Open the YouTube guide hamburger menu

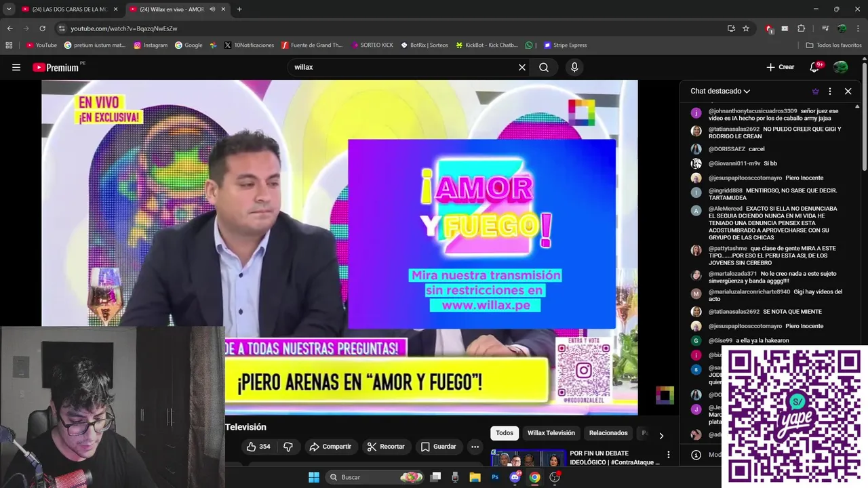(16, 67)
